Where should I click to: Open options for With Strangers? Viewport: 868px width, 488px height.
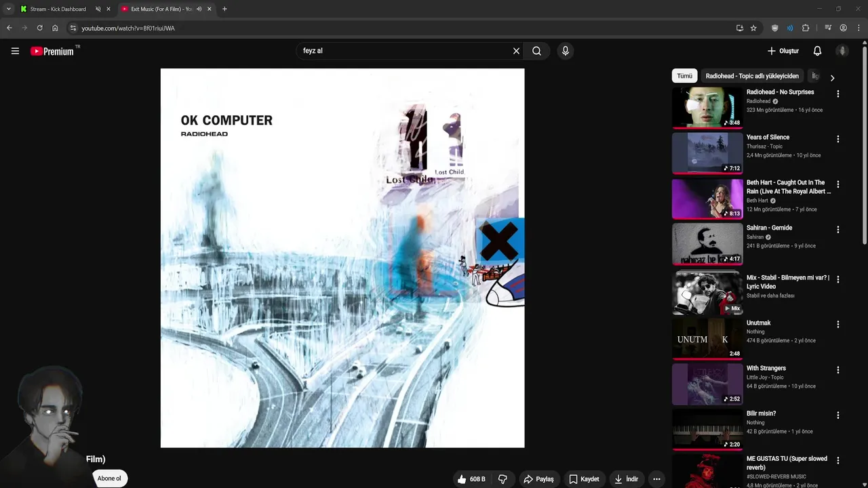click(838, 370)
